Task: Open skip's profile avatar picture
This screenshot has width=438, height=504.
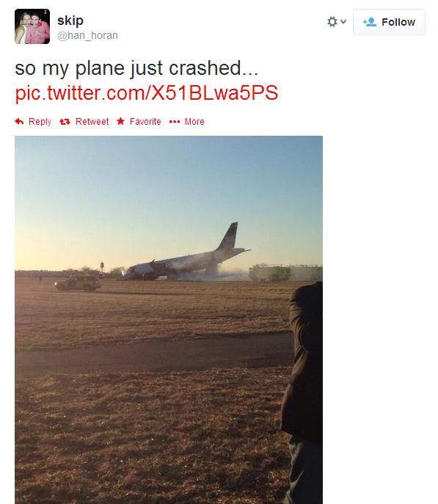Action: [x=32, y=26]
